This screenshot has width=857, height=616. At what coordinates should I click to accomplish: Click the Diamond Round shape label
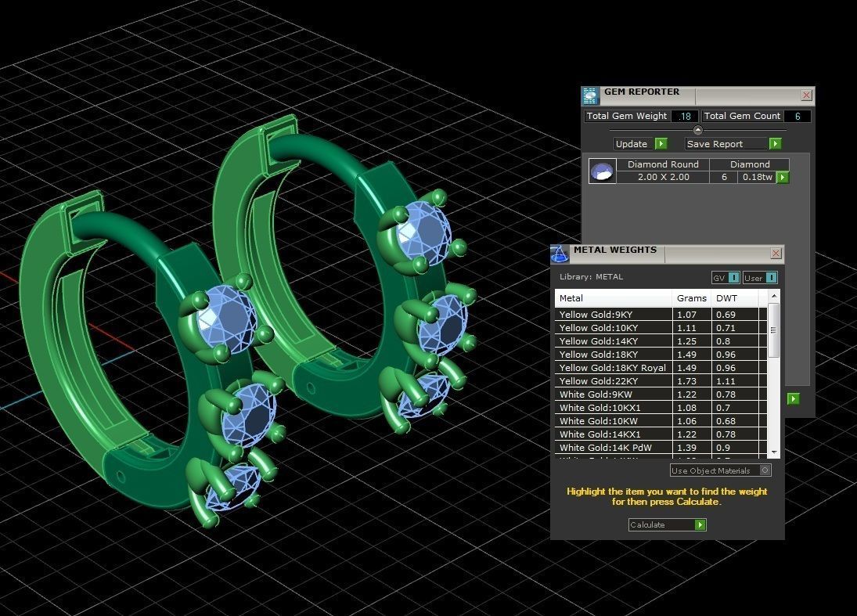pos(663,164)
